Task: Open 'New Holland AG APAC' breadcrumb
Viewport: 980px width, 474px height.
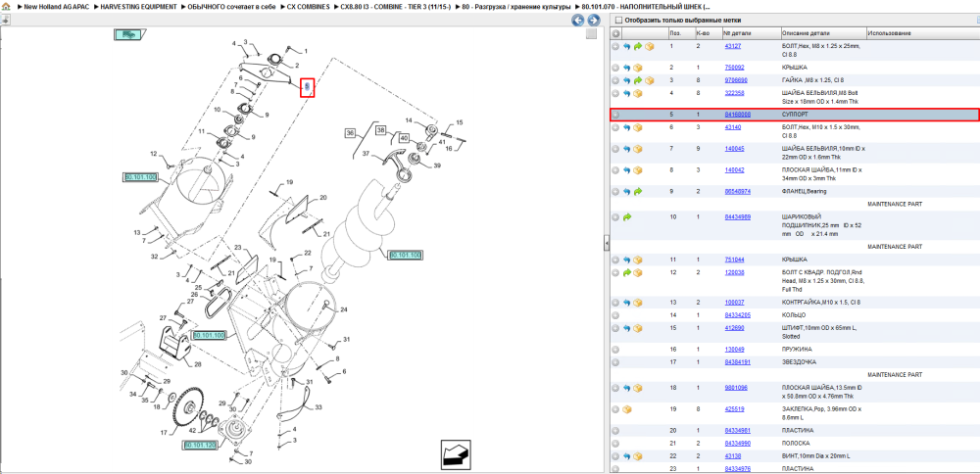Action: [56, 6]
